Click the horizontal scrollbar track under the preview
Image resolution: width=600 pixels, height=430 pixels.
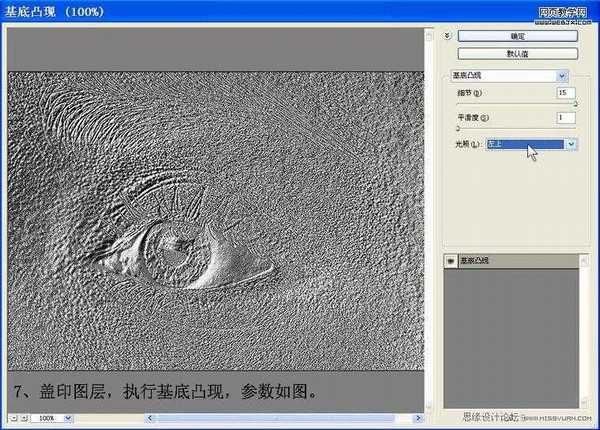click(x=283, y=418)
